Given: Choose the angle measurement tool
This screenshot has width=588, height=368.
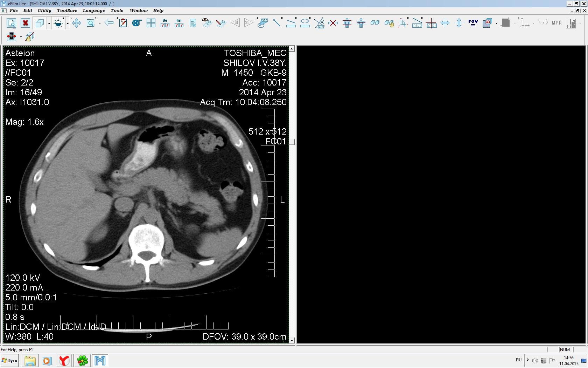Looking at the screenshot, I should (x=319, y=23).
